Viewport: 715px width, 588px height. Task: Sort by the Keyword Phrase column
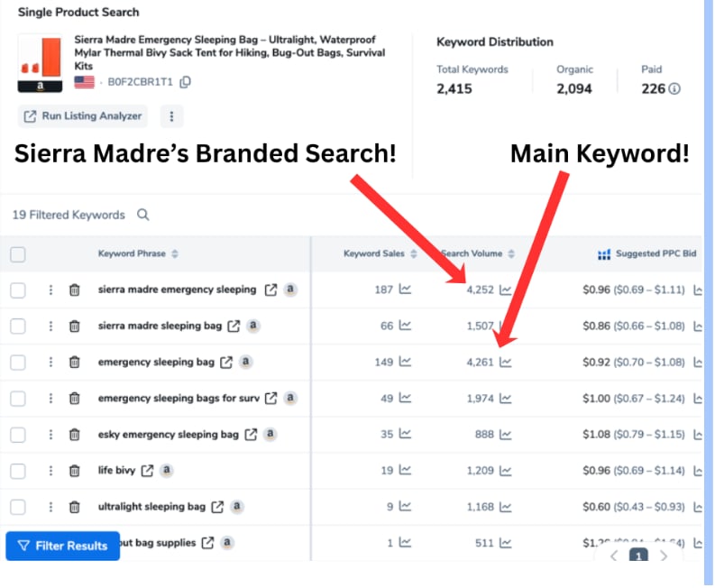pos(175,254)
